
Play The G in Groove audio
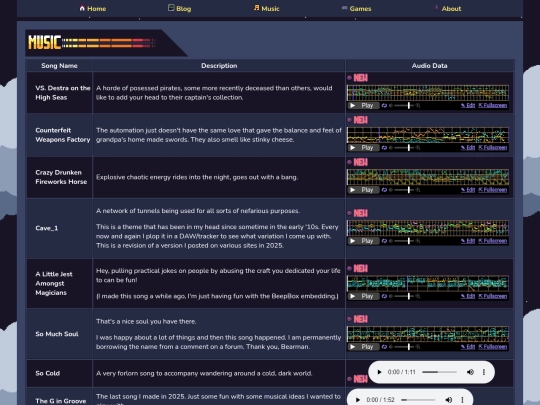pyautogui.click(x=358, y=400)
